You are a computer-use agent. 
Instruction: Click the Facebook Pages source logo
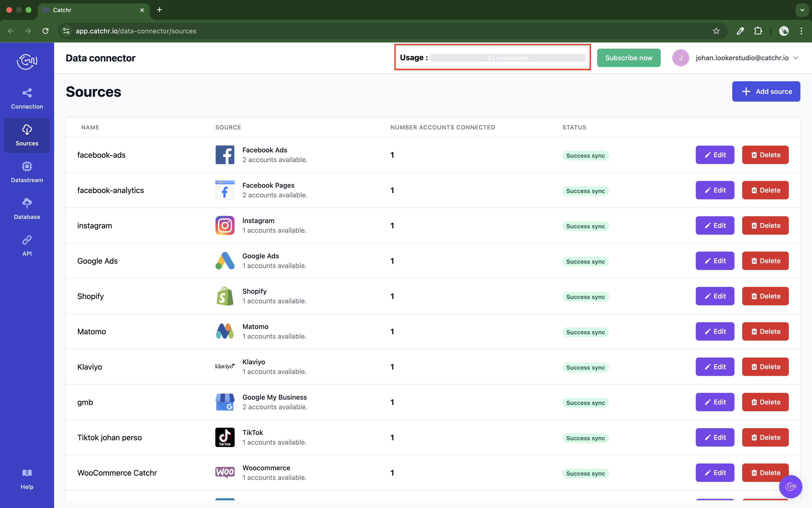coord(225,190)
